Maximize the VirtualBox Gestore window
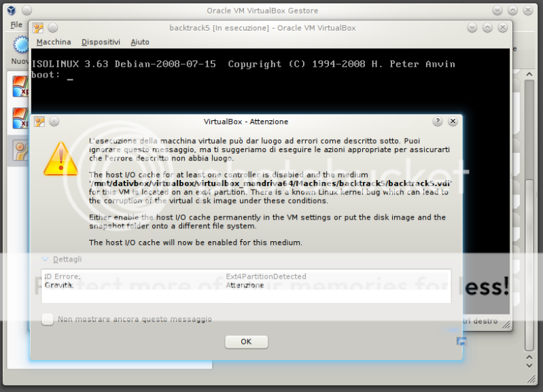This screenshot has height=392, width=543. [512, 11]
